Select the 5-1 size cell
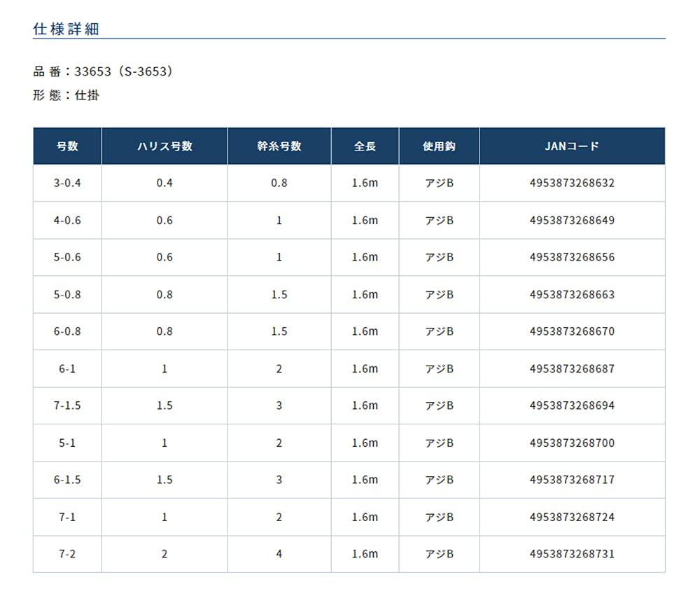 67,443
